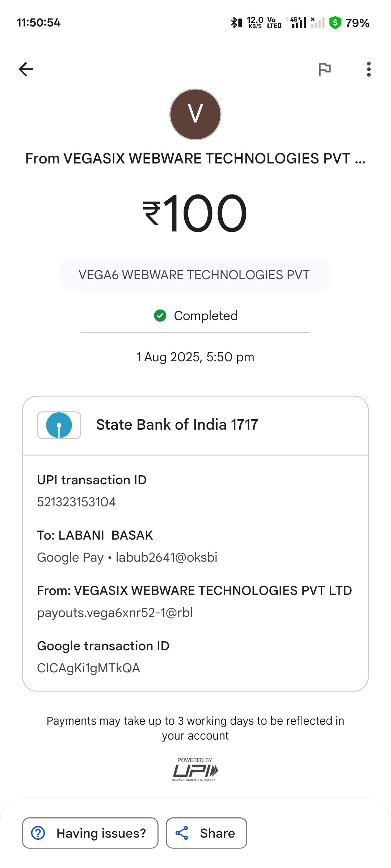The image size is (391, 868).
Task: Tap the share icon
Action: (x=182, y=833)
